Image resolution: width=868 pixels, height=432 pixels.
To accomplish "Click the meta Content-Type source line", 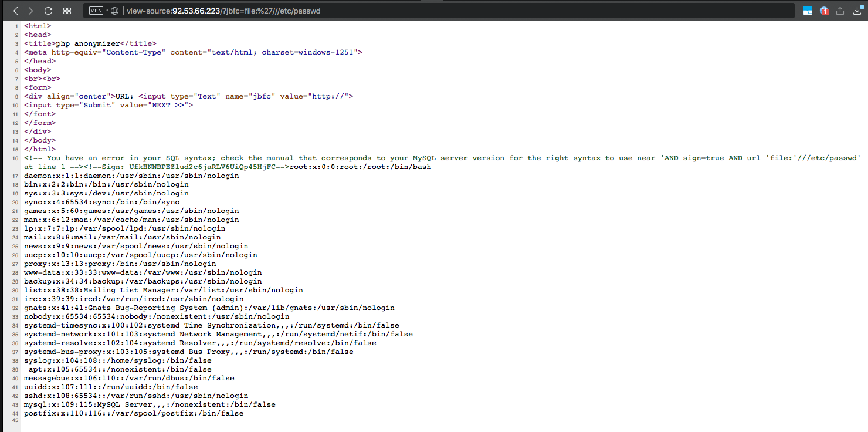I will pos(193,52).
